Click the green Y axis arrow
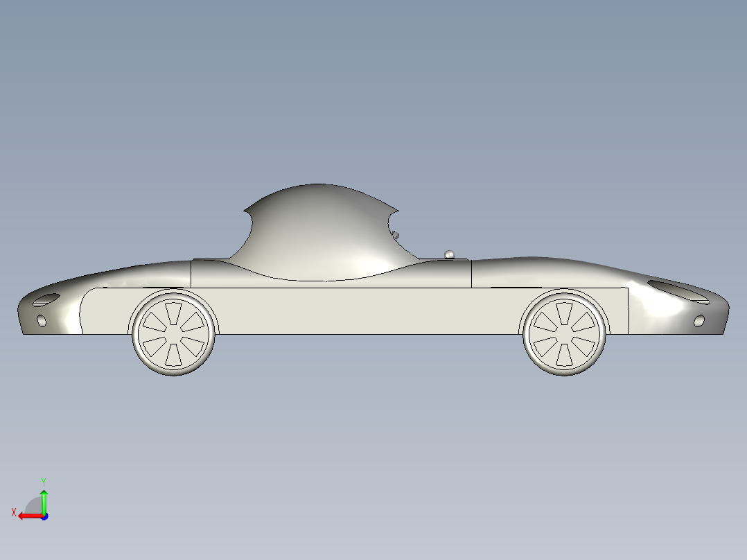The image size is (747, 560). point(44,502)
